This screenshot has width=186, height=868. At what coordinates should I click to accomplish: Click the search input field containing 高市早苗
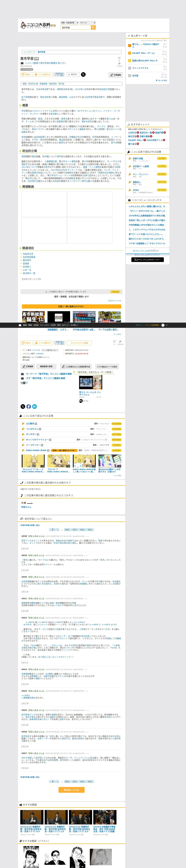[x=76, y=28]
